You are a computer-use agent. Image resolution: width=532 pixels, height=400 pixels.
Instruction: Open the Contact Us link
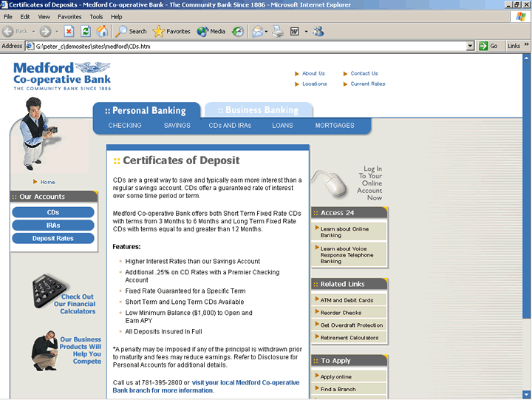click(x=364, y=73)
